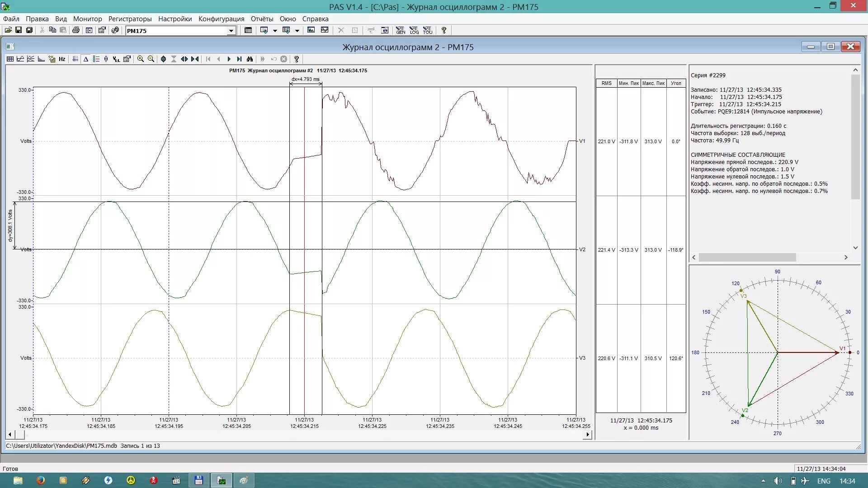Open the table view icon in oscillogram toolbar

10,59
